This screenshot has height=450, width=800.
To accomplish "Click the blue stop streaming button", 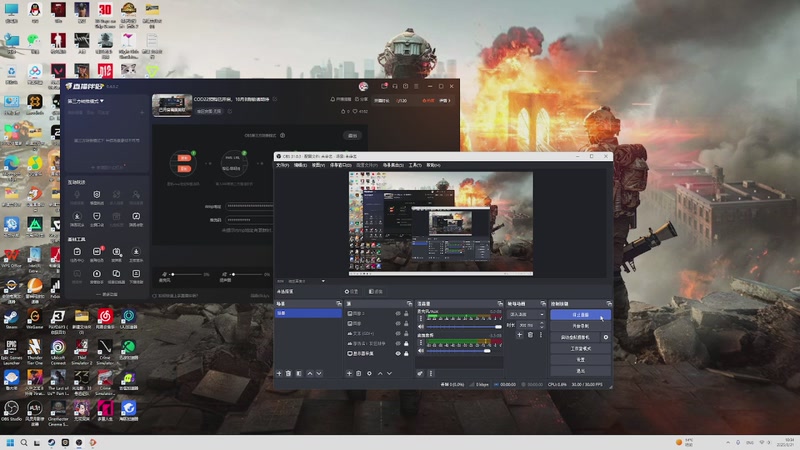I will coord(580,315).
